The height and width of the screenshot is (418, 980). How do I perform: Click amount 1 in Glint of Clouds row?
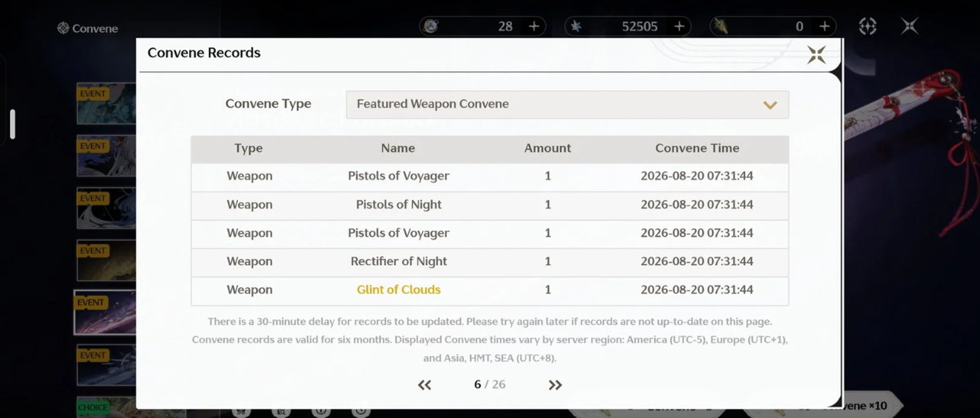(x=548, y=289)
